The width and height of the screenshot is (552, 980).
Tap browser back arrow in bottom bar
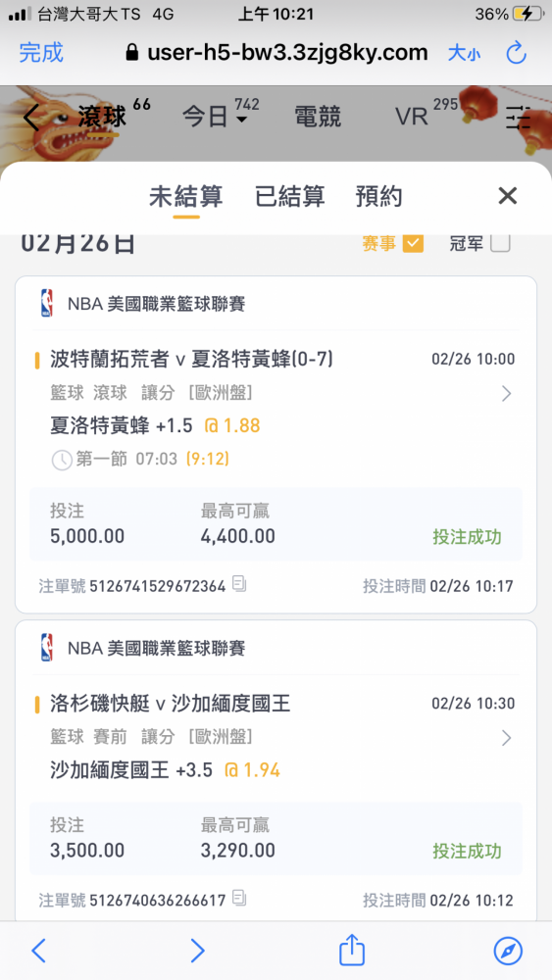click(x=39, y=951)
